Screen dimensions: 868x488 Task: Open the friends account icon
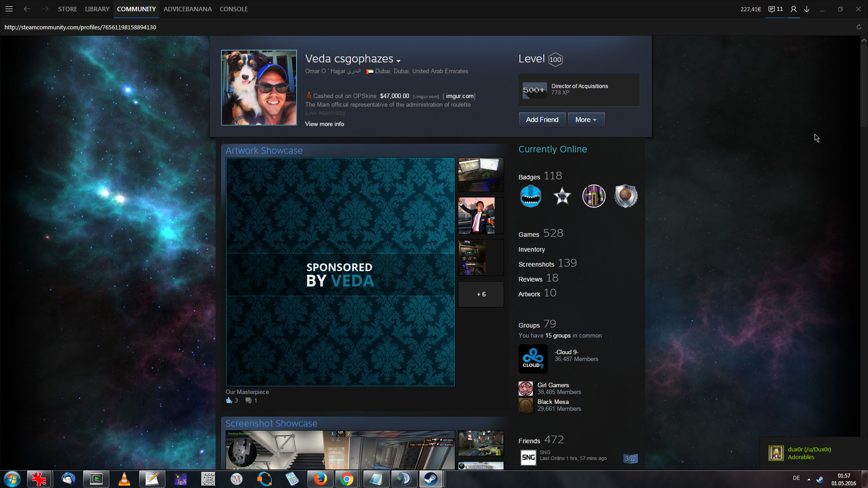click(x=793, y=9)
